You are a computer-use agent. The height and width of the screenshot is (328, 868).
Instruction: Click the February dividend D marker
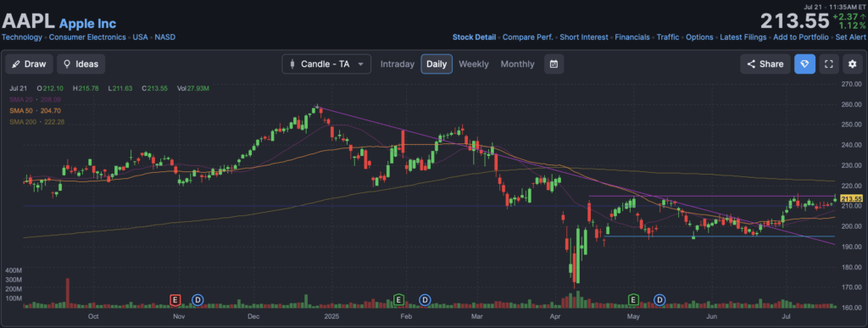425,300
